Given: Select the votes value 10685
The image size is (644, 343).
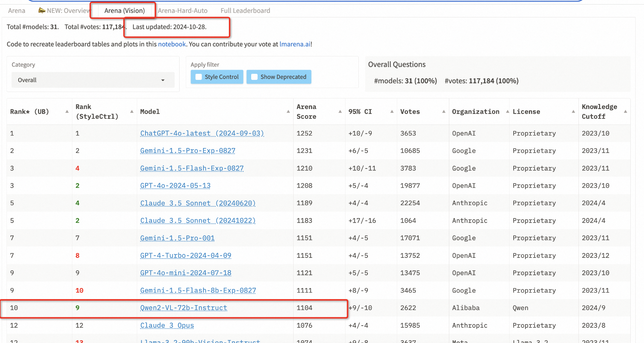Looking at the screenshot, I should [410, 151].
